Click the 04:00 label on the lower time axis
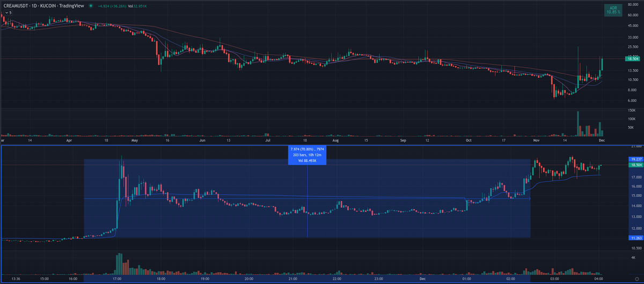Screen dimensions: 644x284 coord(599,279)
